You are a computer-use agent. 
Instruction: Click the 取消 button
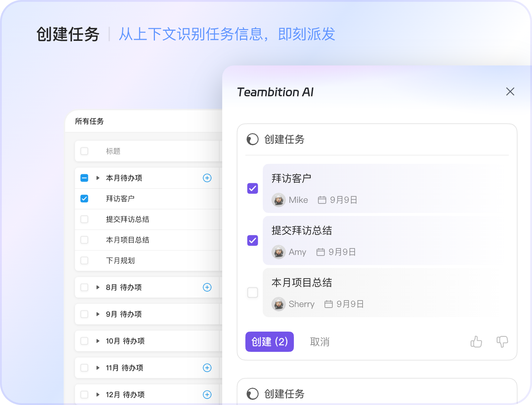tap(320, 342)
